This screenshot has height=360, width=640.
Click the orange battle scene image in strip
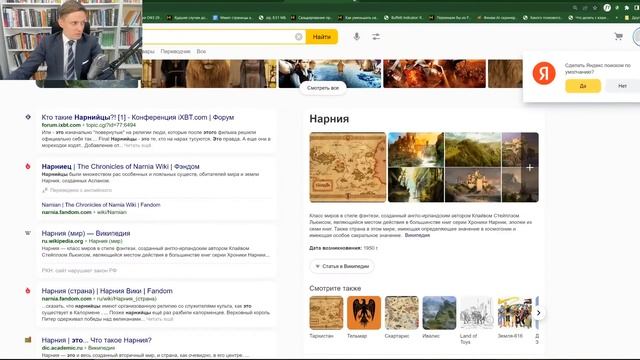[435, 73]
